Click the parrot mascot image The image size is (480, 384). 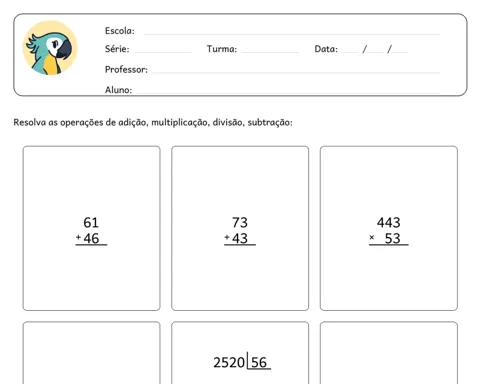pos(50,48)
